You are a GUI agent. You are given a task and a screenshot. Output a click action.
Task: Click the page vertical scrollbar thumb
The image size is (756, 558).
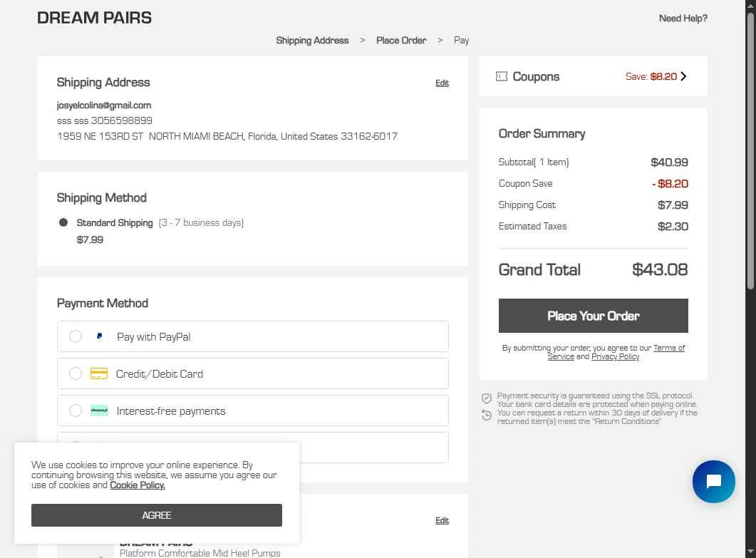(x=750, y=150)
